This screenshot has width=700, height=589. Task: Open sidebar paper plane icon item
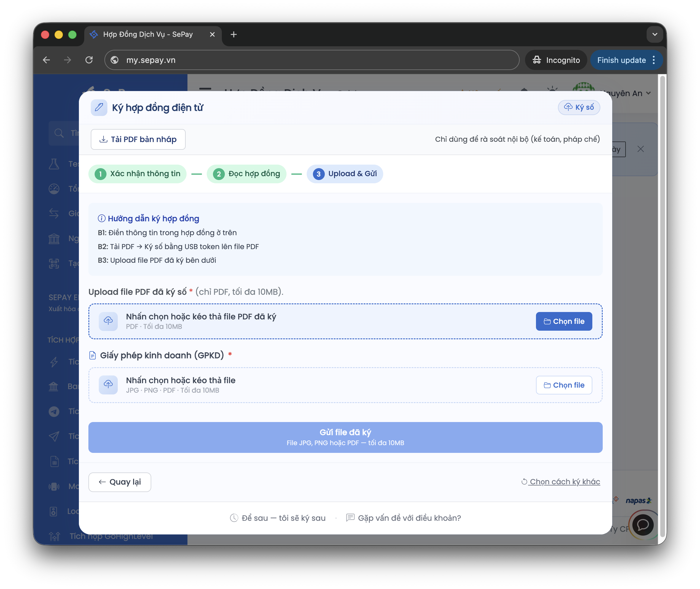[x=54, y=436]
